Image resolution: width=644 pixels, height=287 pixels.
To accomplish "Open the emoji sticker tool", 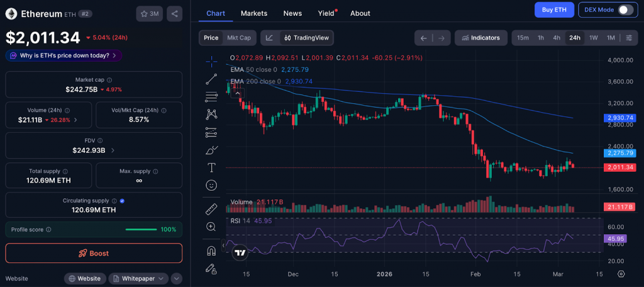I will tap(211, 185).
